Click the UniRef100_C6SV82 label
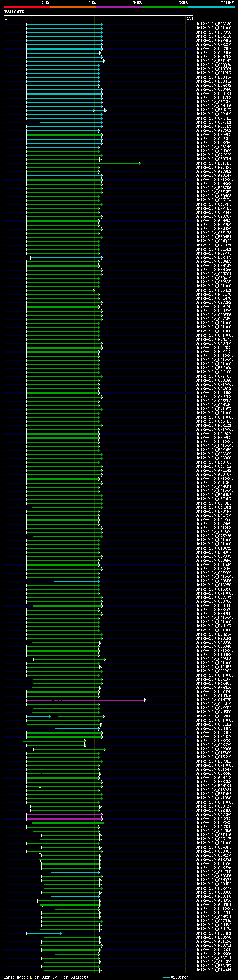Viewport: 238px width, 980px height. pyautogui.click(x=213, y=741)
